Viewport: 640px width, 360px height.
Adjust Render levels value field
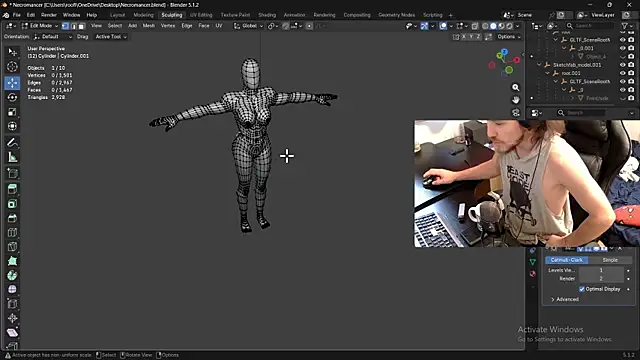(x=601, y=278)
